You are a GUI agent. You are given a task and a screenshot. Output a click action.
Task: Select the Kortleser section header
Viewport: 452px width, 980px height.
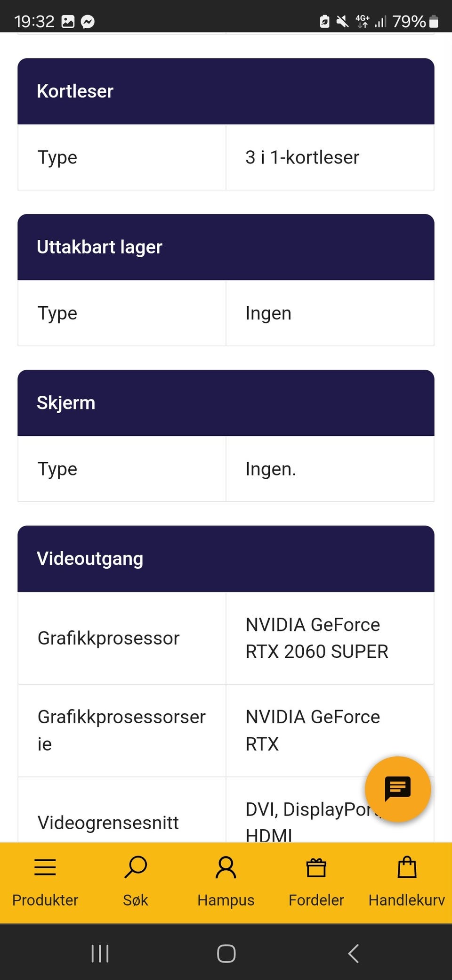coord(226,91)
